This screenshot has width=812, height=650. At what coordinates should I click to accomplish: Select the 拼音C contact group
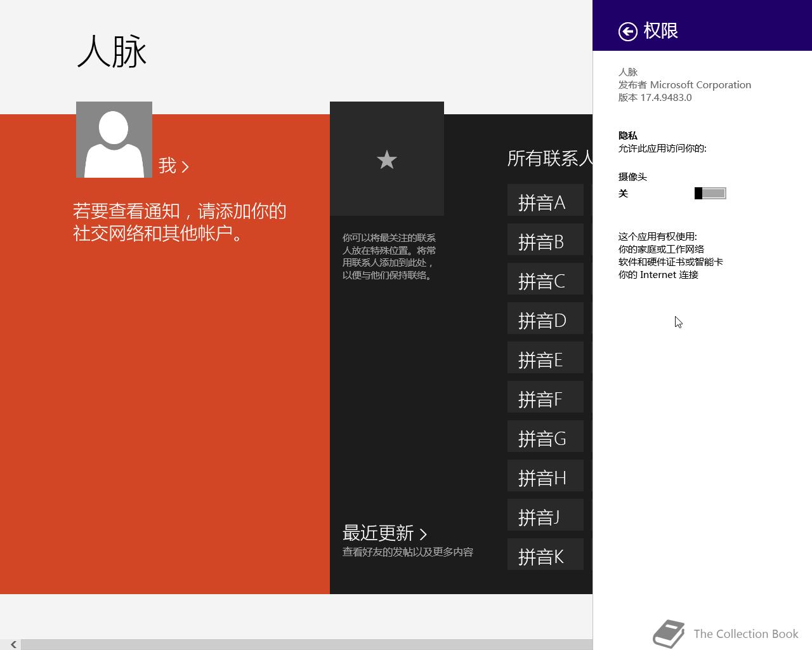[546, 279]
